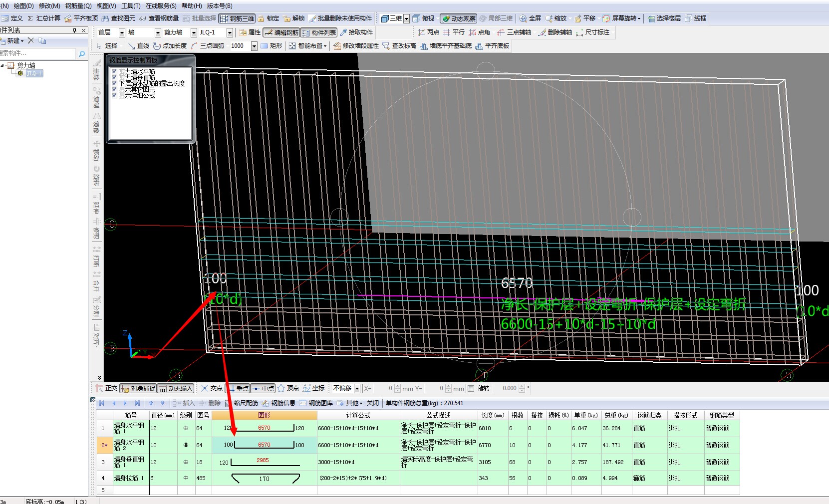The height and width of the screenshot is (504, 829).
Task: Open the 在线服务(S) menu
Action: tap(161, 6)
